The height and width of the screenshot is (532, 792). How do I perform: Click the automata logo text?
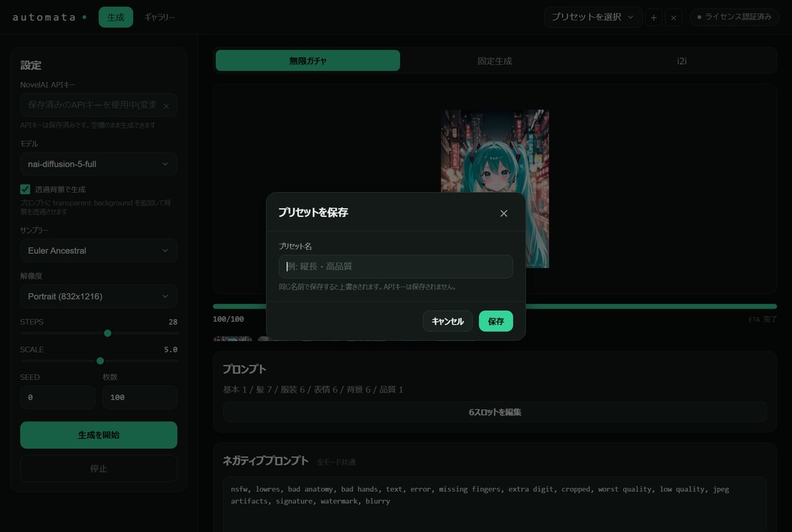click(44, 17)
